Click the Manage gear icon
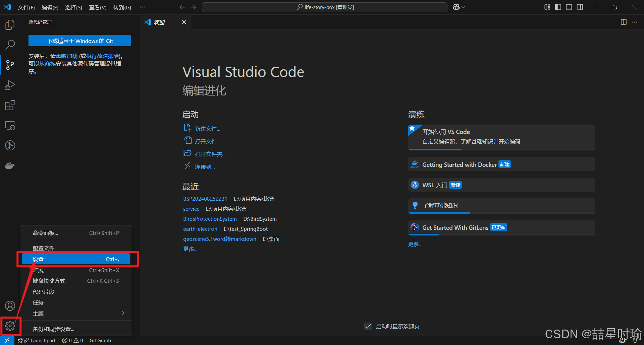 pos(10,326)
